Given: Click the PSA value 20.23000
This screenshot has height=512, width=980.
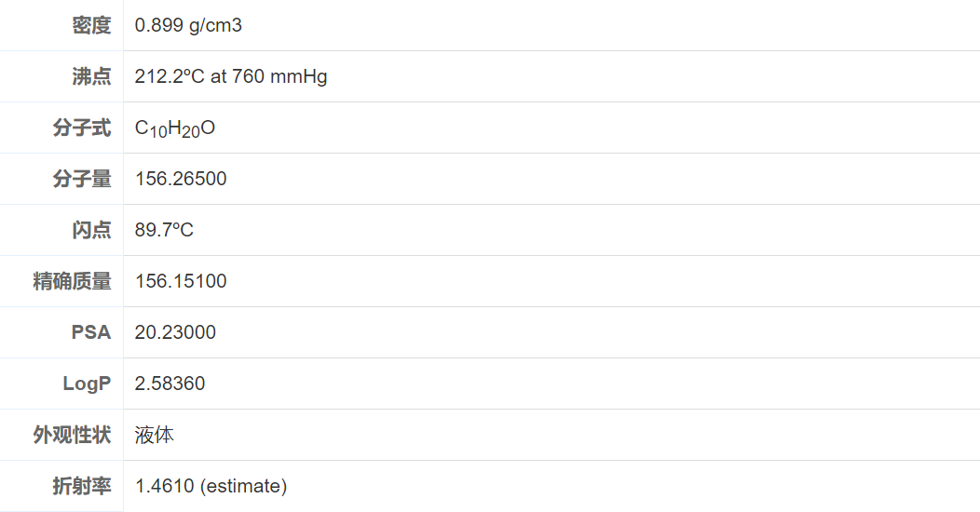Looking at the screenshot, I should [x=175, y=332].
